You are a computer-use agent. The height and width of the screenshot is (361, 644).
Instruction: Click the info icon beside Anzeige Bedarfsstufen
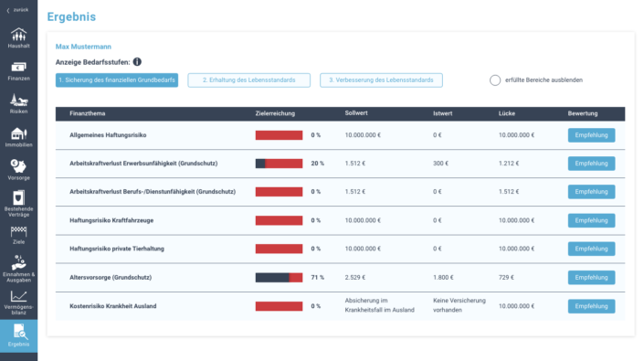(137, 62)
